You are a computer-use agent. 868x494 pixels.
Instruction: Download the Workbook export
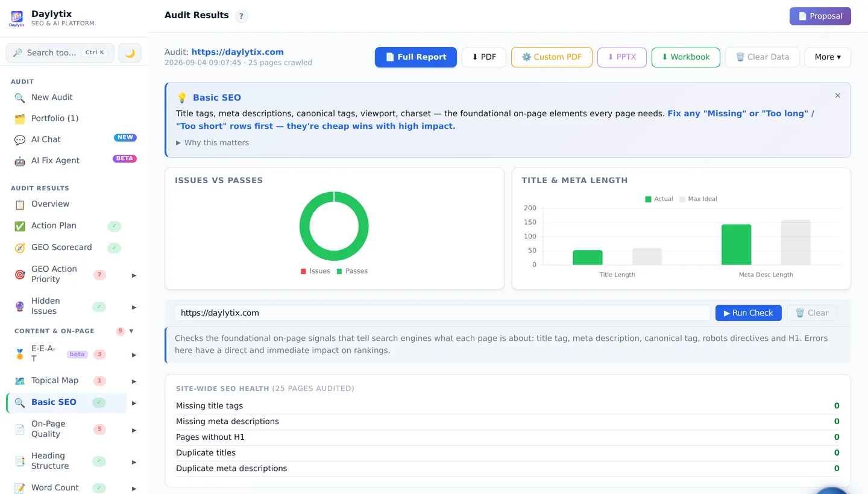click(x=686, y=57)
